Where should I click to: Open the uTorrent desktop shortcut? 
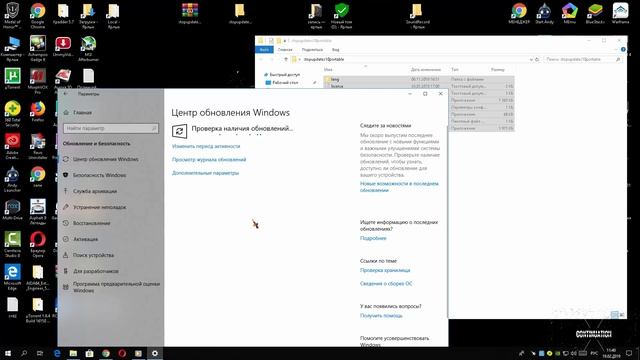[12, 79]
